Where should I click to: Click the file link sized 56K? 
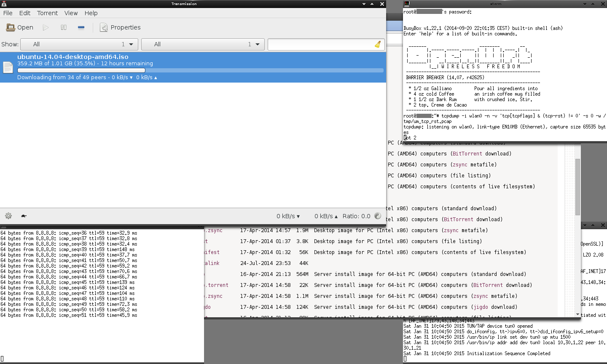(x=212, y=252)
